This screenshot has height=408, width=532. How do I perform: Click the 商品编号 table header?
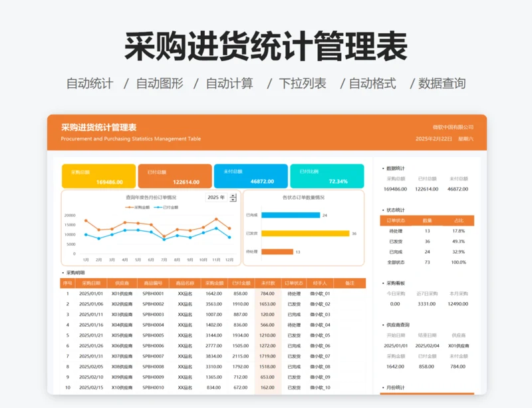[153, 283]
